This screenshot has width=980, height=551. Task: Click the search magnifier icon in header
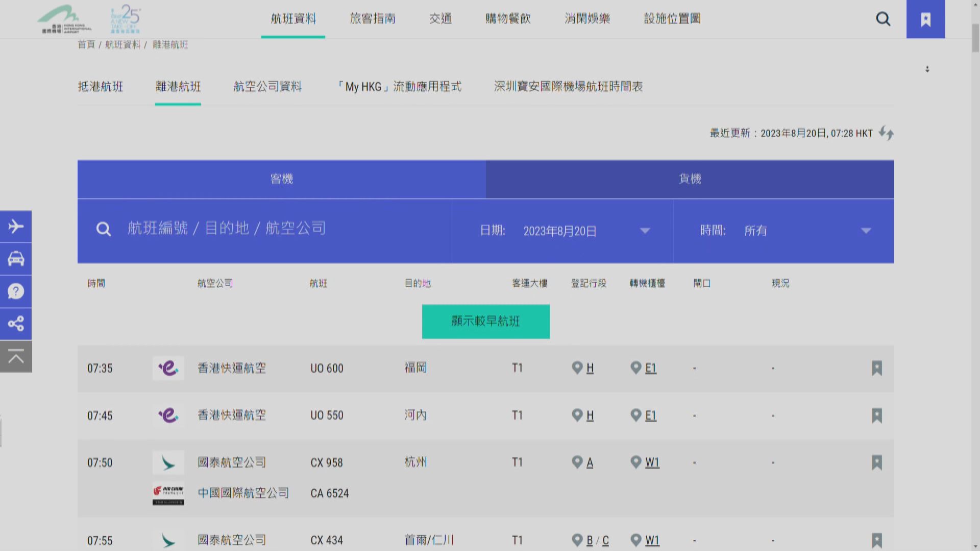pyautogui.click(x=883, y=19)
